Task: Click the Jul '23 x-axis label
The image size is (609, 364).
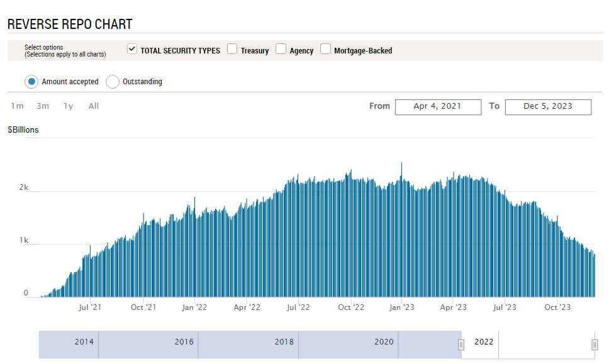Action: point(505,307)
